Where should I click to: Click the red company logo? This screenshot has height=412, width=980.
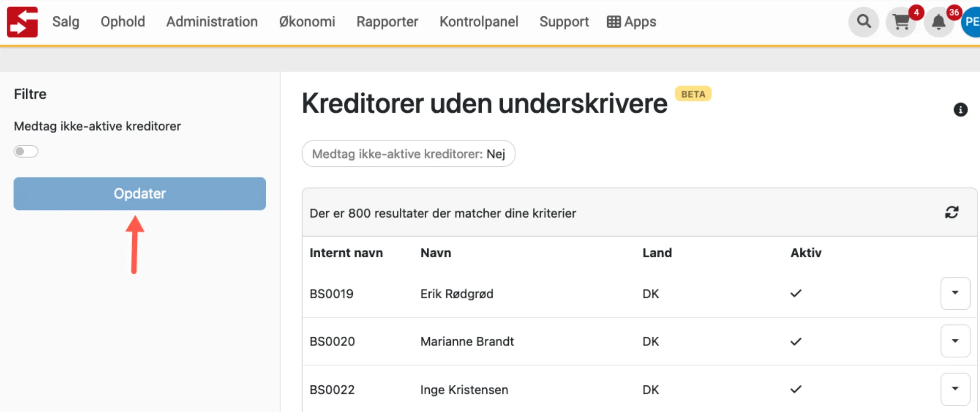point(22,21)
